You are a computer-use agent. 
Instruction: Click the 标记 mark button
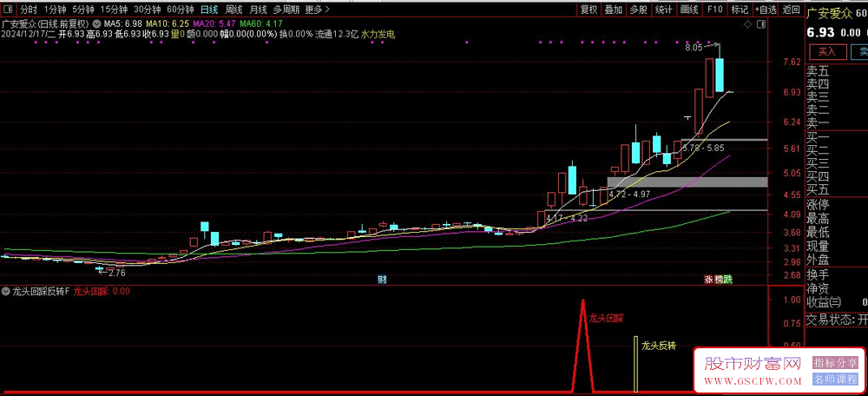(740, 10)
